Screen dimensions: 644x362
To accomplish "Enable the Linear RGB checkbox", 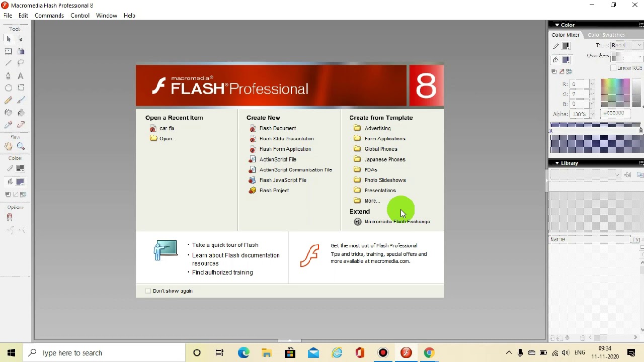I will pyautogui.click(x=613, y=68).
